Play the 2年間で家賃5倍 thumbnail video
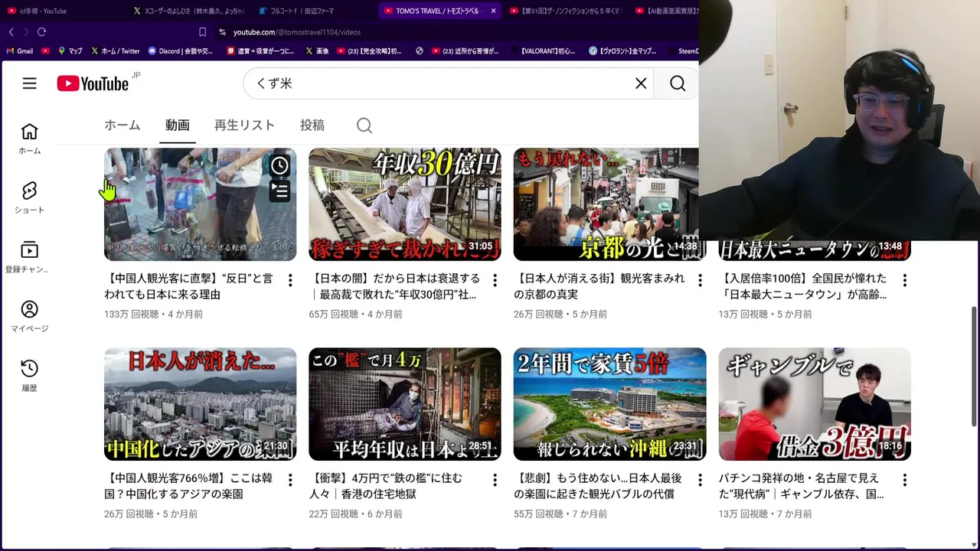 click(609, 404)
